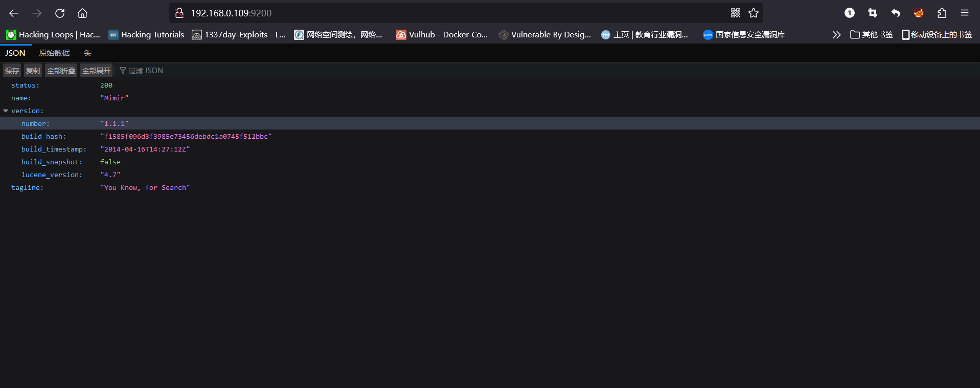Open 网络空间测绘 bookmark

pyautogui.click(x=338, y=35)
